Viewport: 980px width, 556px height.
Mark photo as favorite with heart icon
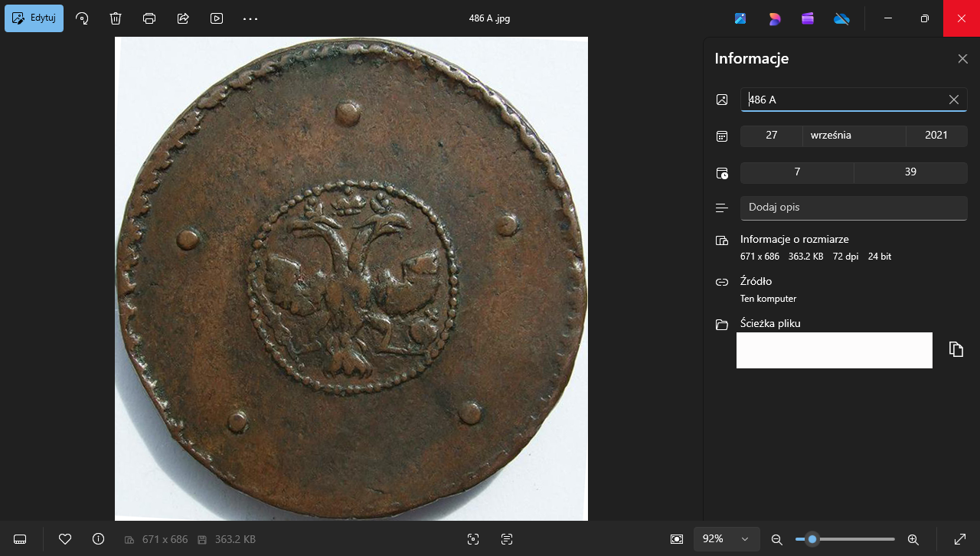65,539
